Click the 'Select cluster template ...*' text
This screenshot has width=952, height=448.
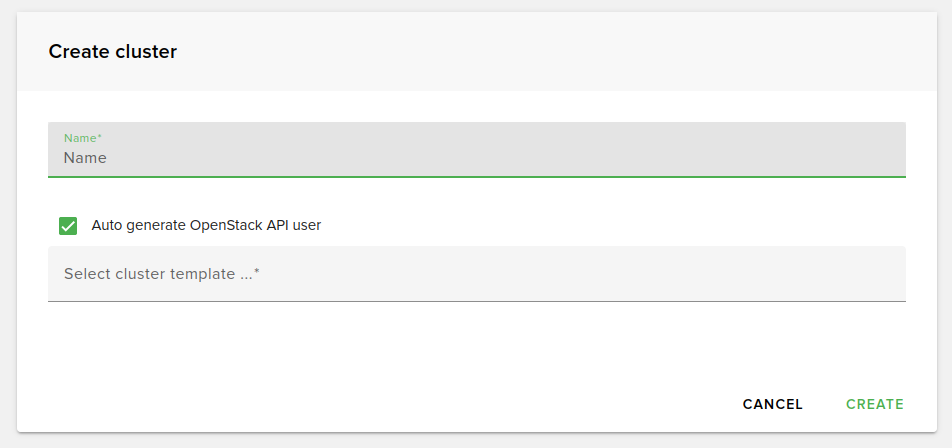pyautogui.click(x=162, y=273)
